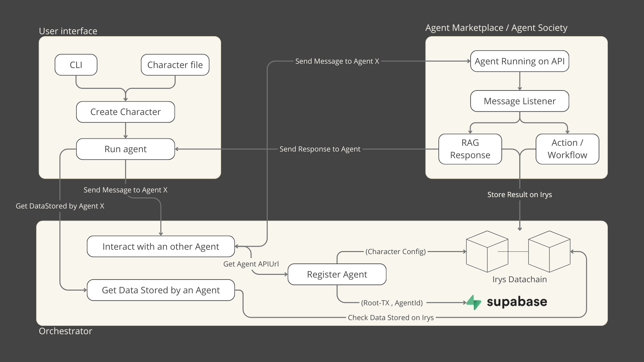644x362 pixels.
Task: Click Send Response to Agent label
Action: point(320,149)
